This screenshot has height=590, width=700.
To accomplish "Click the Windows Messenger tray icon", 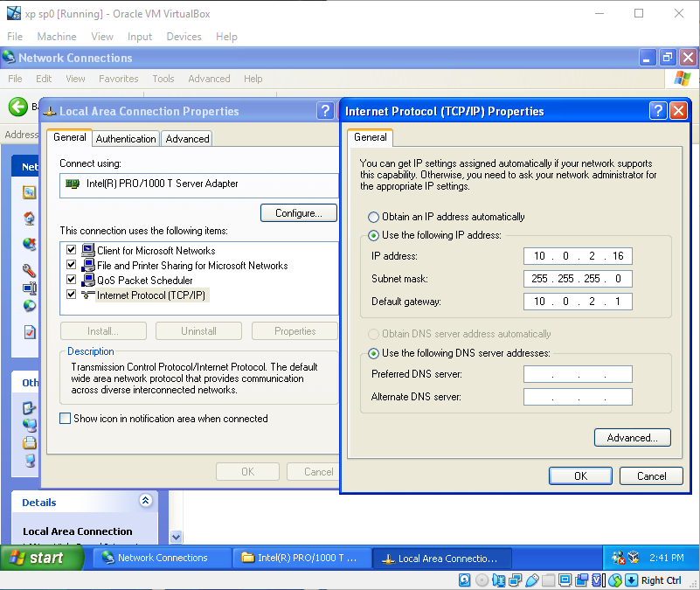I will [x=619, y=558].
